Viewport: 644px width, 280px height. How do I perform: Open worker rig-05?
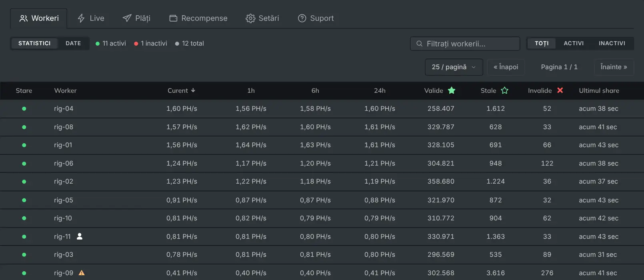[64, 200]
